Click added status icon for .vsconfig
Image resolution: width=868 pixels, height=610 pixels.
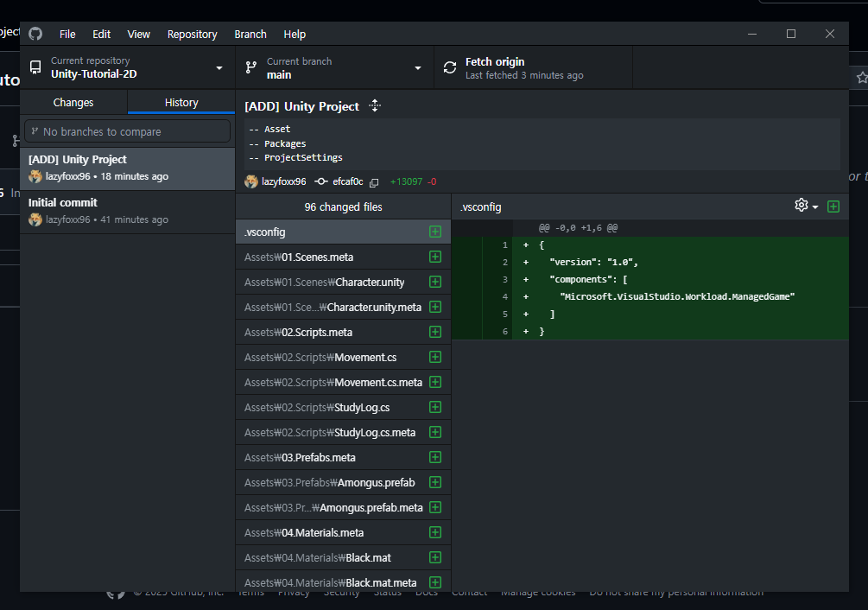click(435, 232)
